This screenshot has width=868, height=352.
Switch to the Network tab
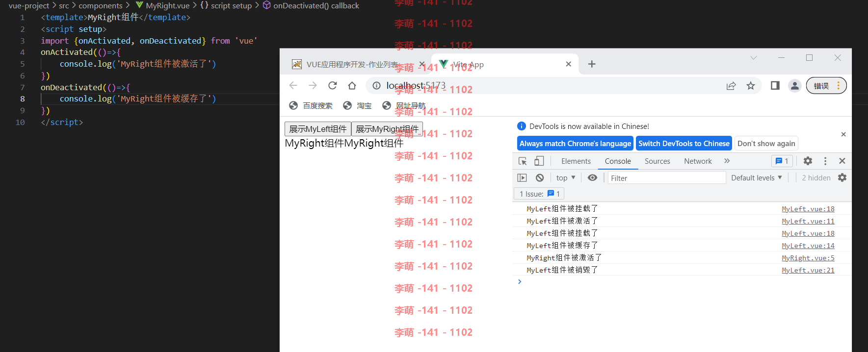point(698,161)
